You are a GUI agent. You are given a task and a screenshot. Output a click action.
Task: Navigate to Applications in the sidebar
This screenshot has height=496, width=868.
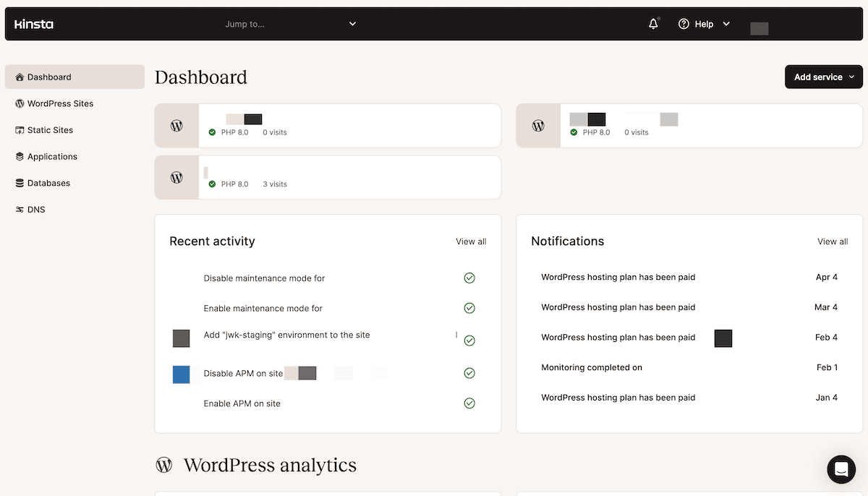tap(51, 156)
